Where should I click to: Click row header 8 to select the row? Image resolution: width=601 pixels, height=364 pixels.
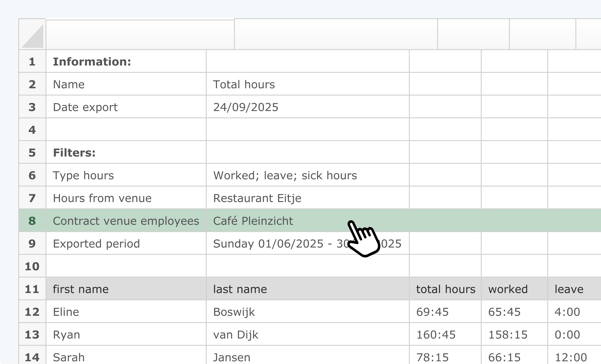32,221
